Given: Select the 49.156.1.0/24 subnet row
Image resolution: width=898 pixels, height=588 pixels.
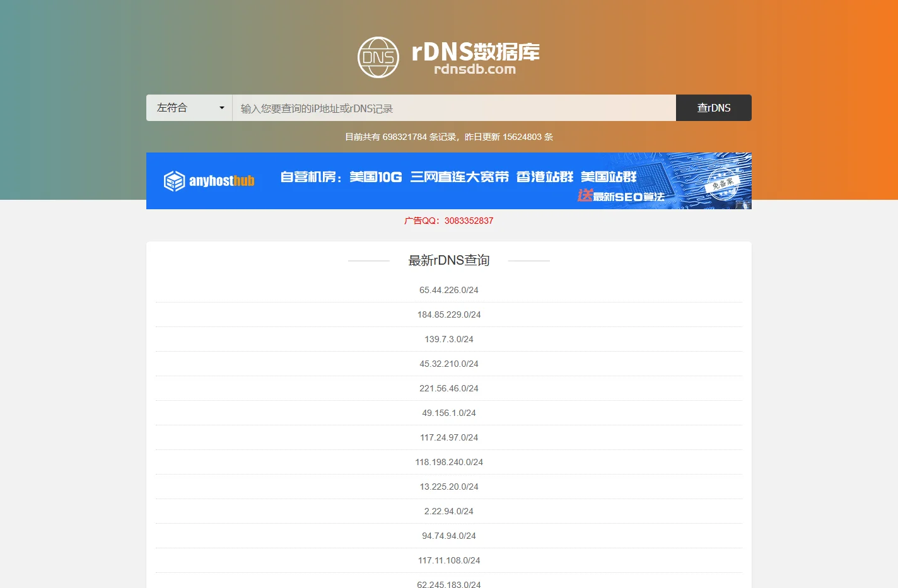Looking at the screenshot, I should point(449,413).
